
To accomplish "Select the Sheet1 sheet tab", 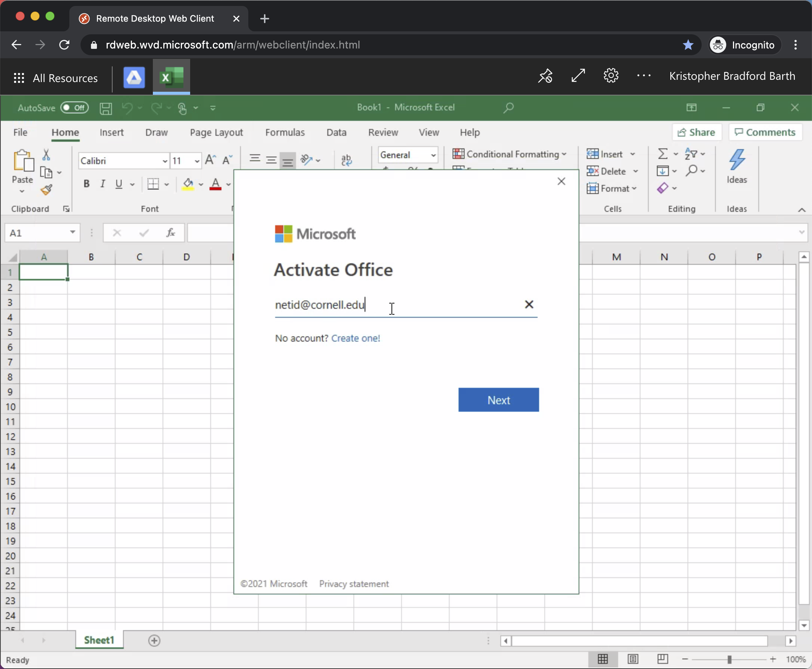I will click(x=100, y=640).
